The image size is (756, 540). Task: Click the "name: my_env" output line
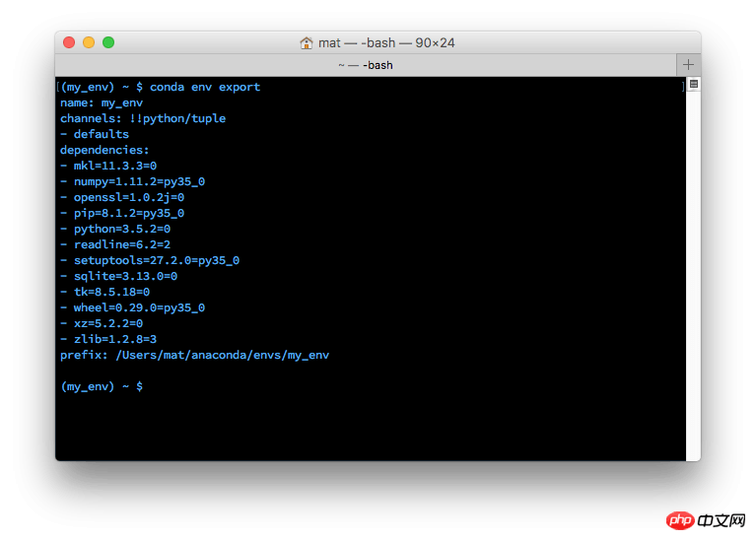pos(102,102)
